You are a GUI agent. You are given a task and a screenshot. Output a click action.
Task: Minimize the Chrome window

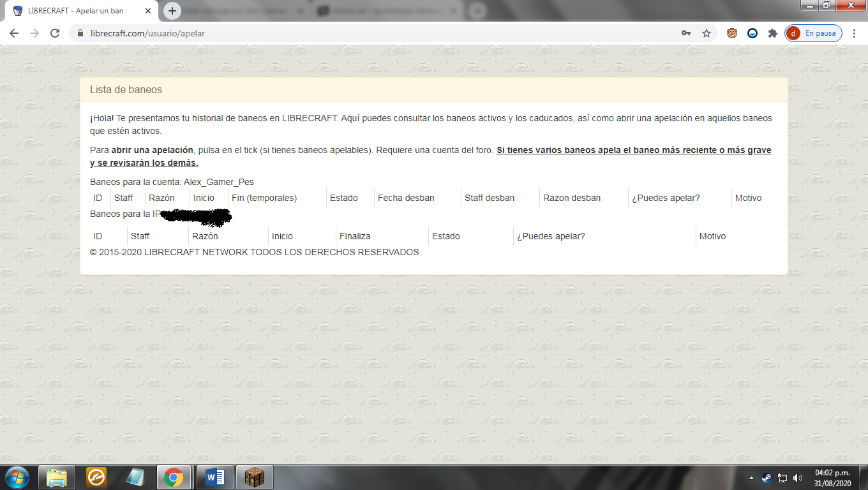(x=811, y=5)
